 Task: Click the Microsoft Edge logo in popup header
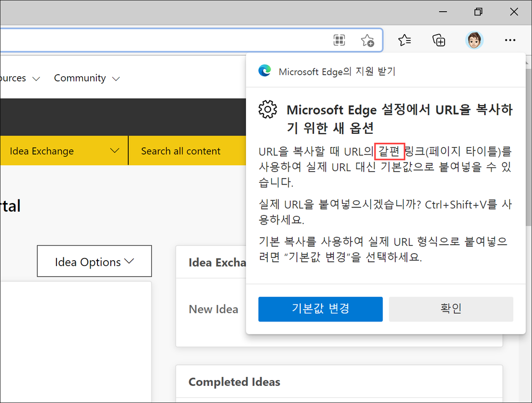(265, 70)
